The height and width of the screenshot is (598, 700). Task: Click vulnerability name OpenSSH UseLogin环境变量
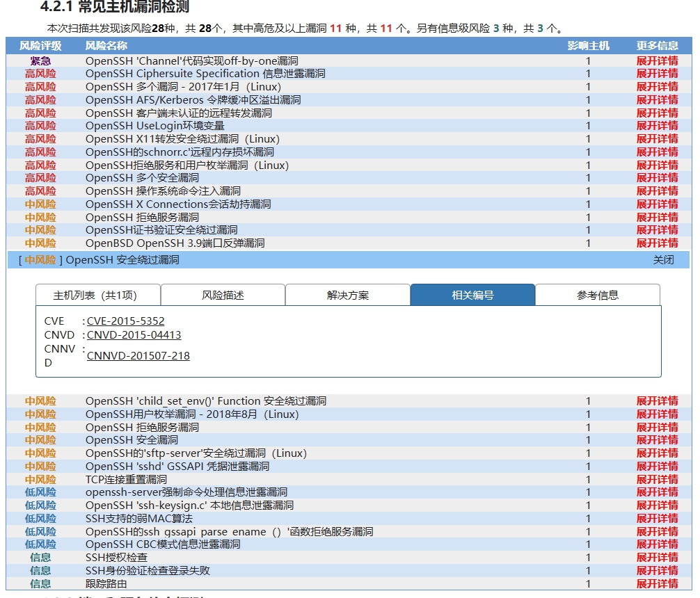(155, 125)
